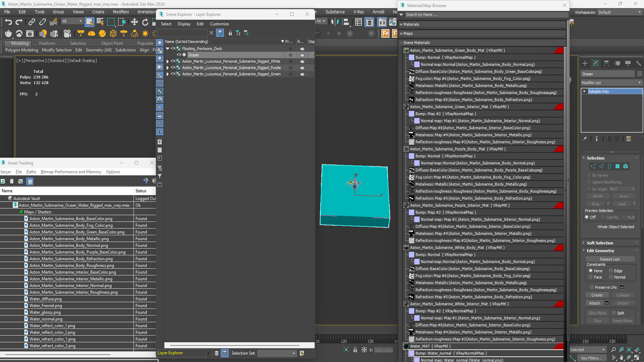Expand the Editable Poly modifier stack entry
644x362 pixels.
click(x=585, y=92)
